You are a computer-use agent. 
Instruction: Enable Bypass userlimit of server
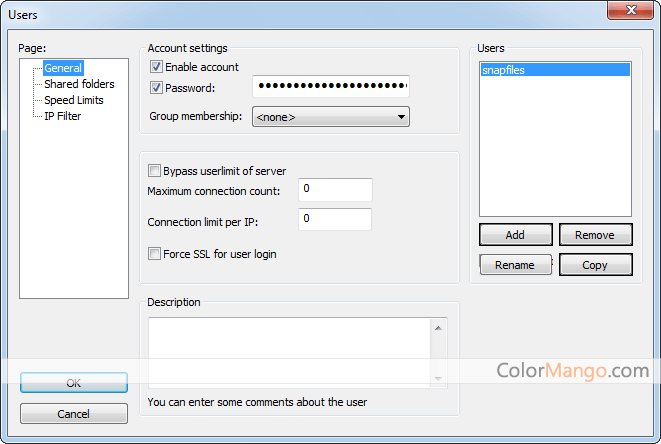point(155,171)
